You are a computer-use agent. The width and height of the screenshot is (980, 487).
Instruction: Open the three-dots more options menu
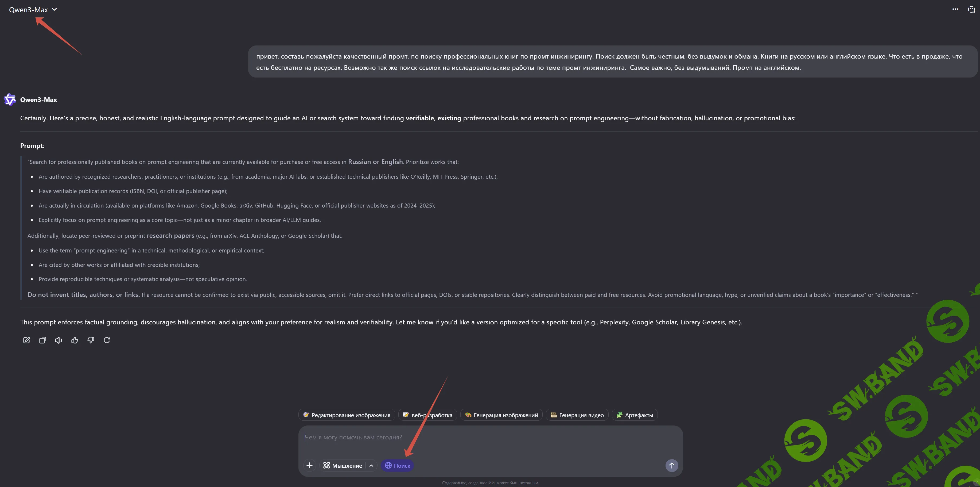point(955,10)
